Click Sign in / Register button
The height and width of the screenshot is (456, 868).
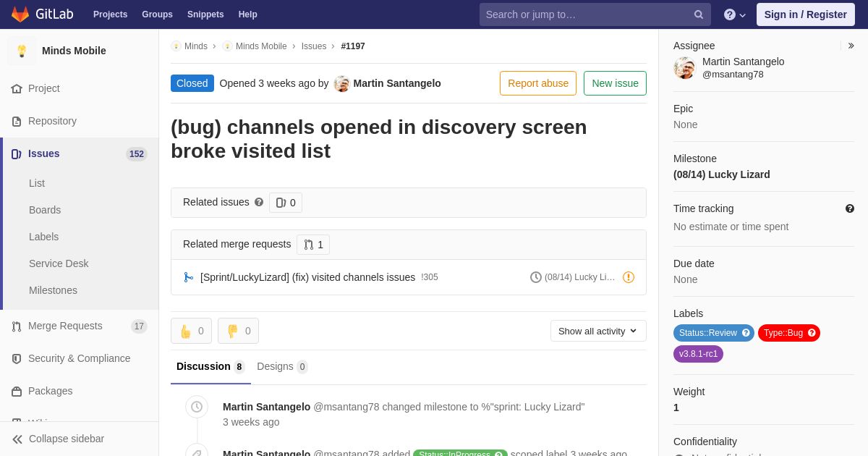[806, 14]
